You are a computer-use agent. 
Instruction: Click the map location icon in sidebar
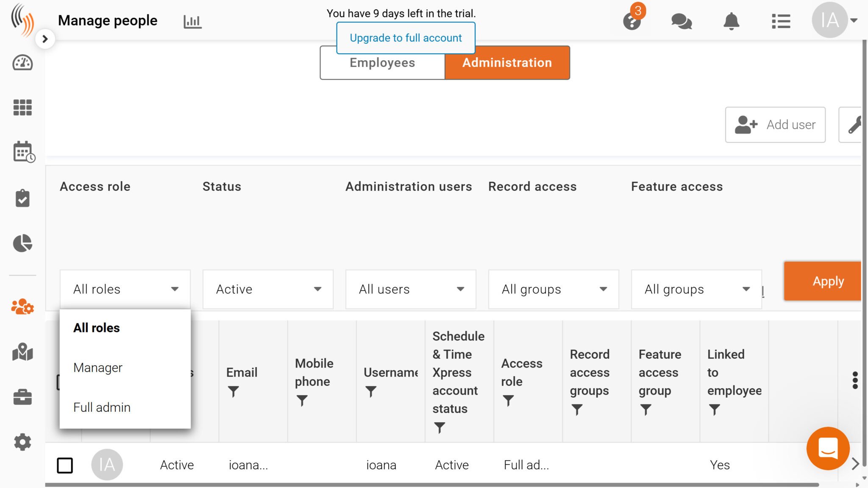click(22, 352)
